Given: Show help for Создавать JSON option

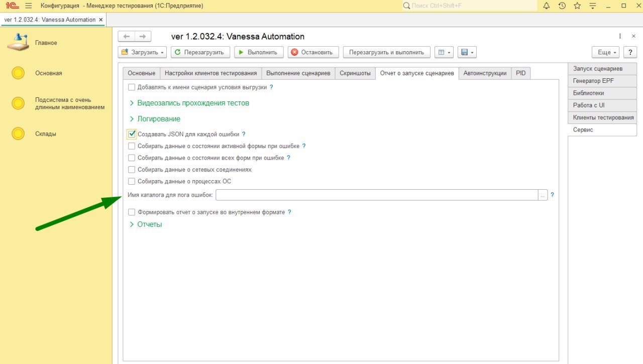Looking at the screenshot, I should point(244,134).
